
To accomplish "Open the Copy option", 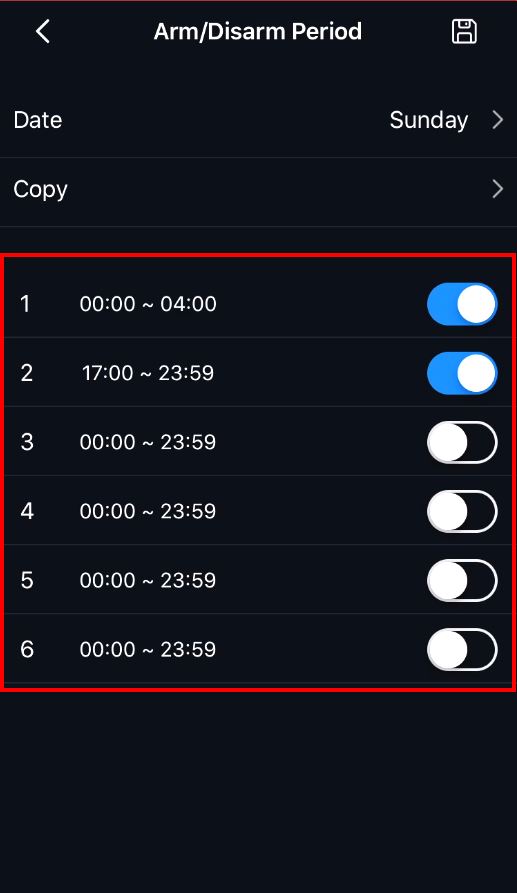I will click(258, 189).
